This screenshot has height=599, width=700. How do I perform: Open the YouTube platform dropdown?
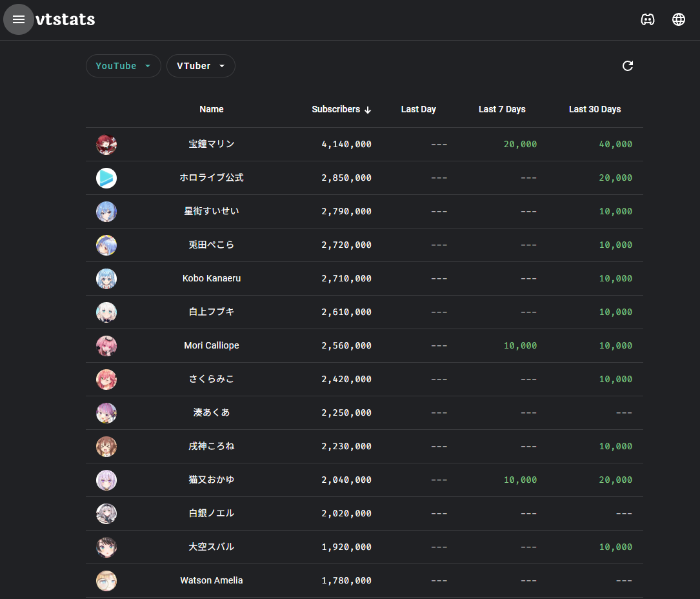click(123, 66)
